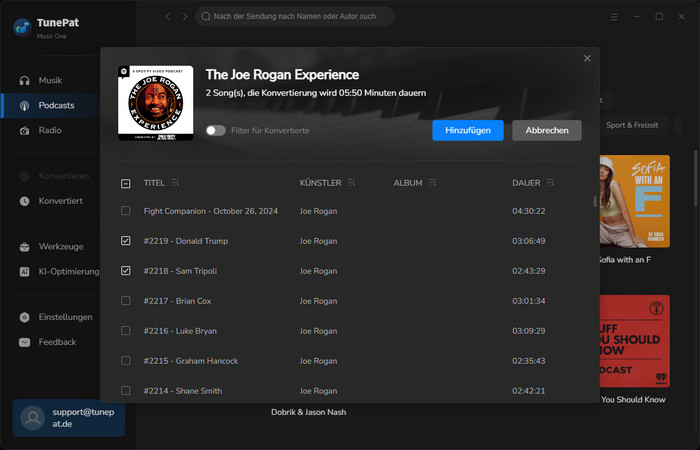Click the #2215 - Graham Hancock title
700x450 pixels.
click(191, 361)
